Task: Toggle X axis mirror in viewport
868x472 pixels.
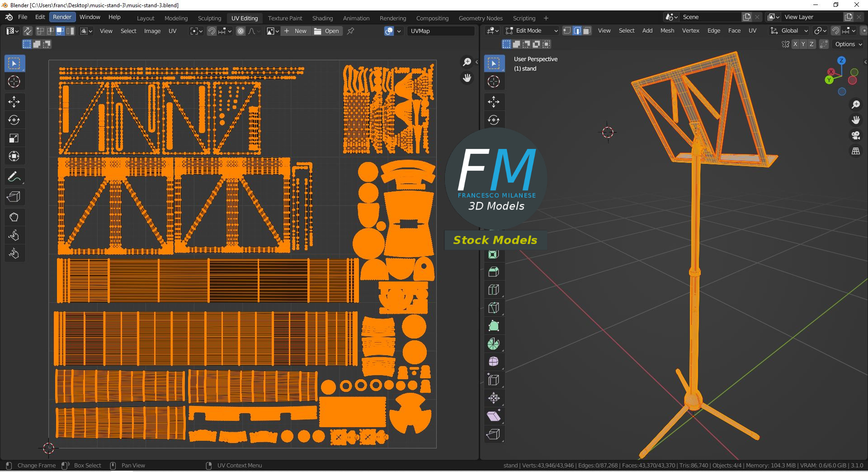Action: [x=795, y=44]
